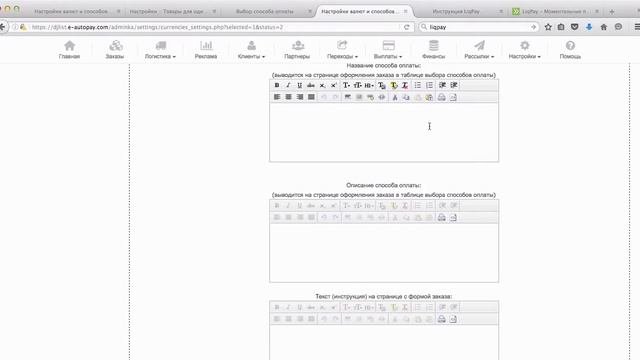This screenshot has height=360, width=640.
Task: Apply Strikethrough in payment name editor
Action: pyautogui.click(x=311, y=85)
